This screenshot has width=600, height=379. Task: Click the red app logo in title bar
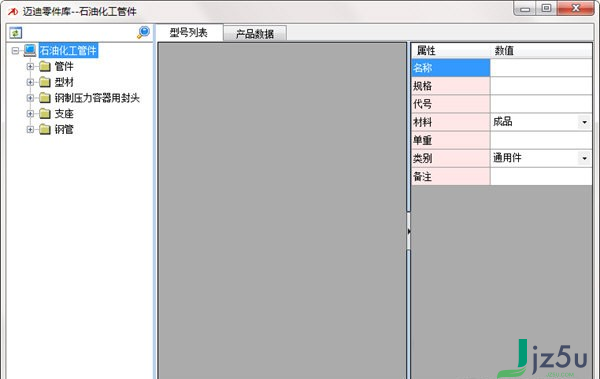(x=13, y=11)
